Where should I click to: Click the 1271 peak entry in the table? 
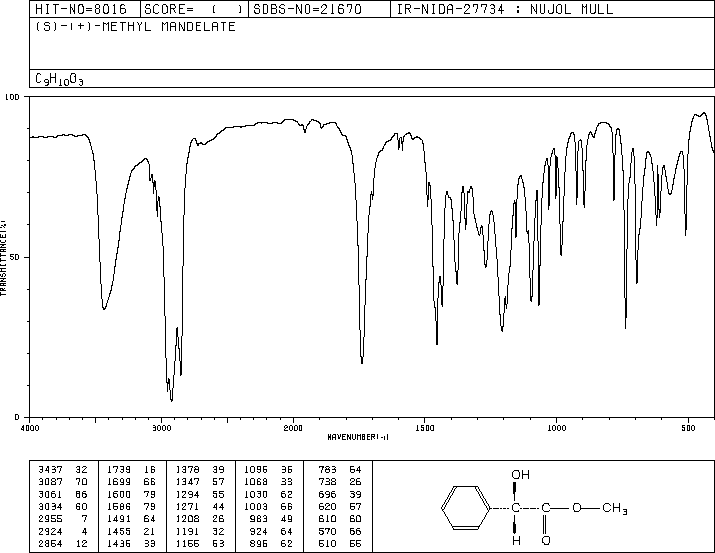(x=200, y=506)
